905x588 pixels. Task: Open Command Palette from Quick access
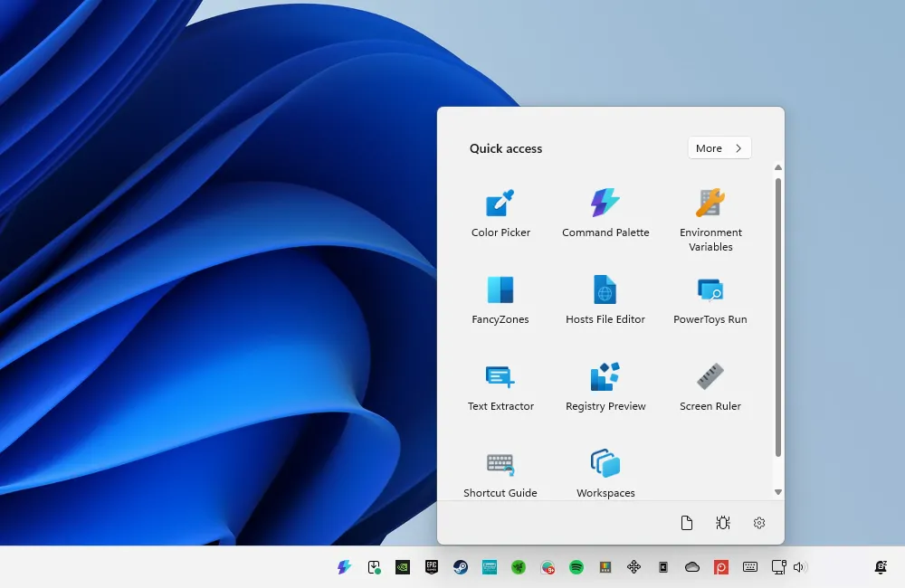(x=605, y=213)
